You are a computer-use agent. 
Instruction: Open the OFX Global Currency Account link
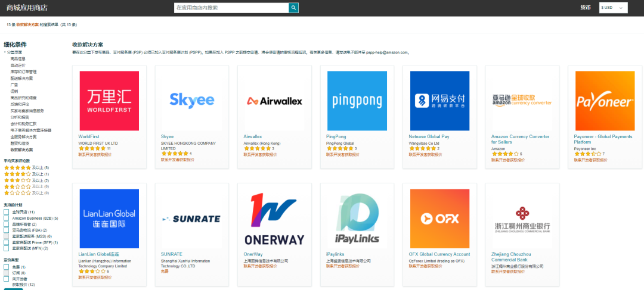coord(439,254)
